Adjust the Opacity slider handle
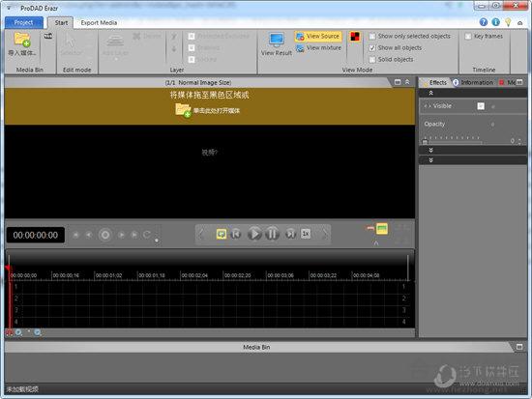Viewport: 532px width, 399px height. (x=426, y=142)
